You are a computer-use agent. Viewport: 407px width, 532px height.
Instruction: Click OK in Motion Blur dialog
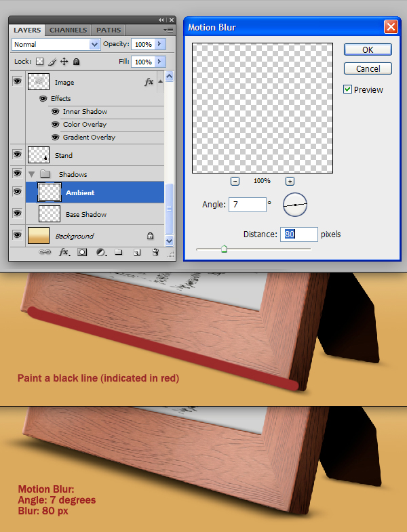pos(368,49)
